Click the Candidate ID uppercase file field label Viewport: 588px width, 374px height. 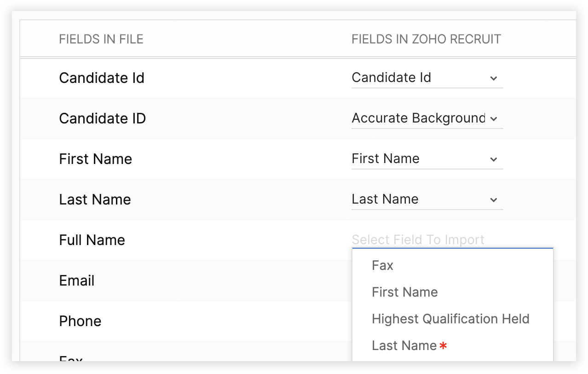pos(102,118)
